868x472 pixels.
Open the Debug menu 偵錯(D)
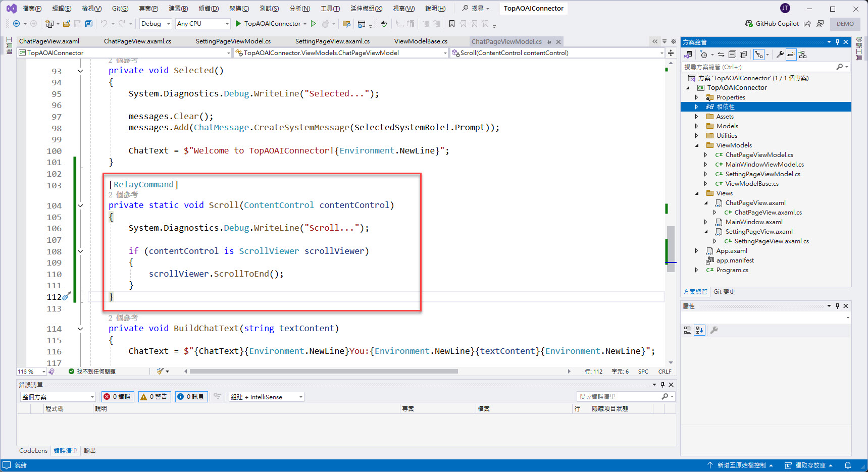pos(209,8)
